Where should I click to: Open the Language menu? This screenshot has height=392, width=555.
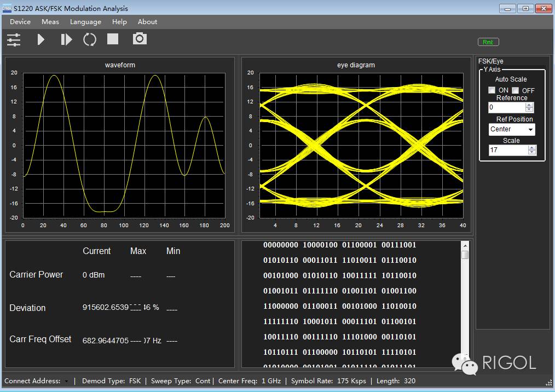pos(85,22)
